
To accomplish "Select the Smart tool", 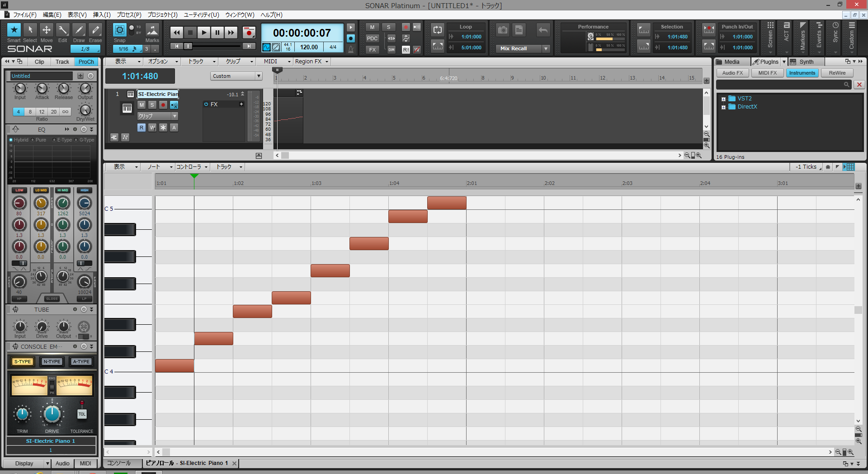I will pyautogui.click(x=14, y=30).
